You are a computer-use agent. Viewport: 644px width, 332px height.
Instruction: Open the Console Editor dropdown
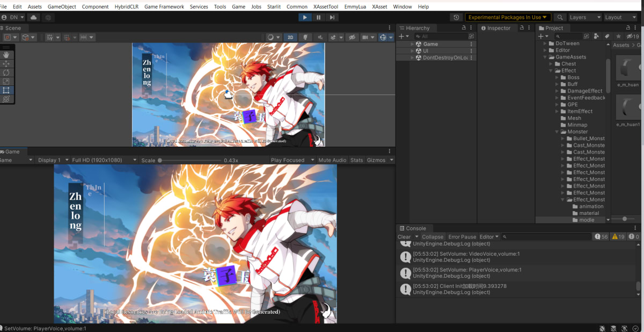point(489,236)
